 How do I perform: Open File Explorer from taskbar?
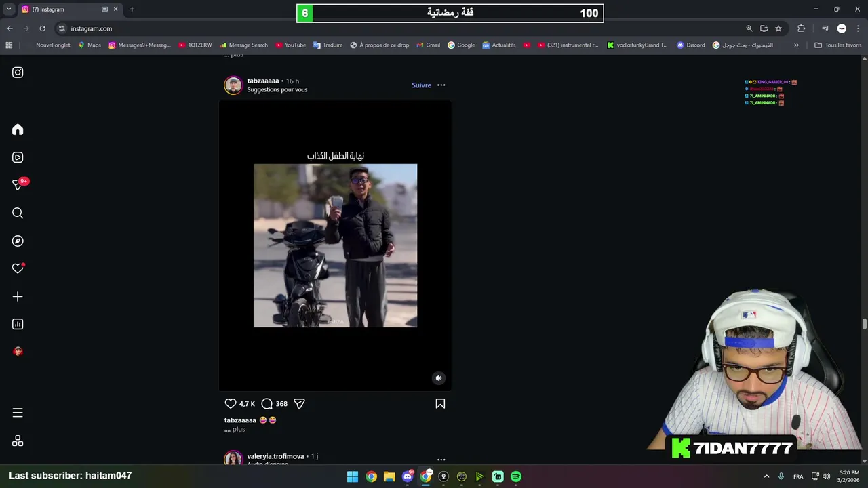[389, 476]
